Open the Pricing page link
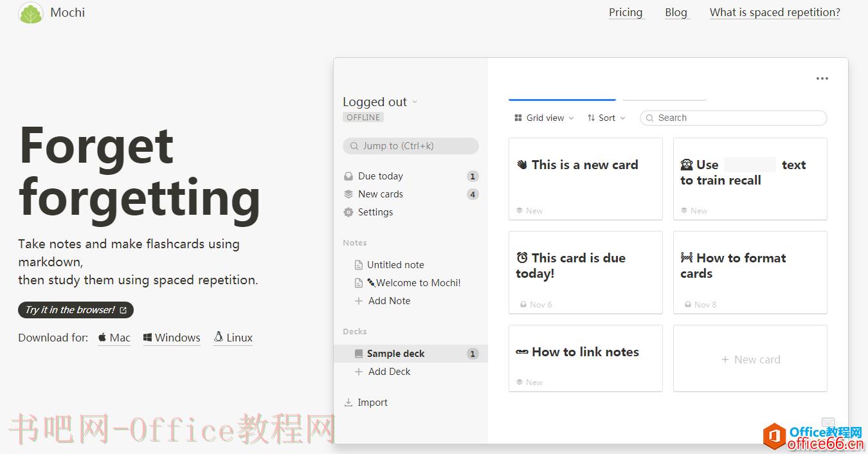 tap(626, 12)
